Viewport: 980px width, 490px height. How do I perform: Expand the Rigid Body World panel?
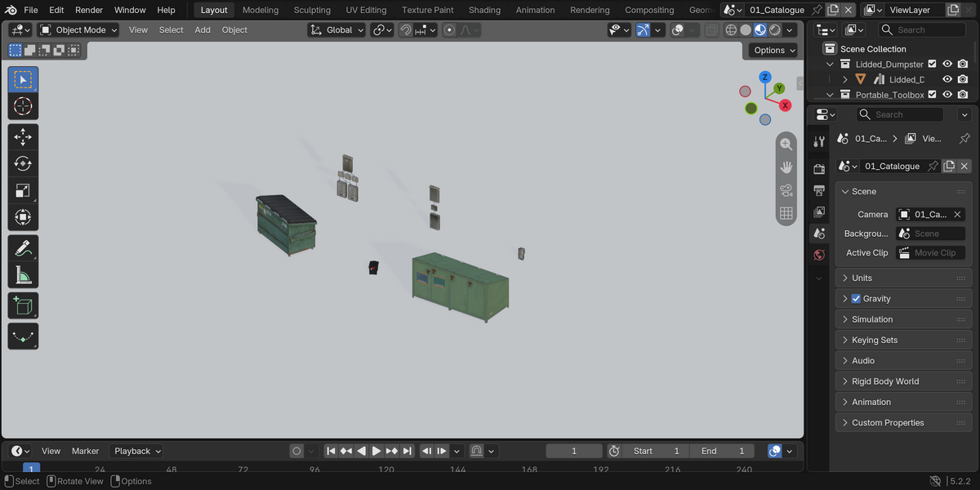click(x=903, y=381)
